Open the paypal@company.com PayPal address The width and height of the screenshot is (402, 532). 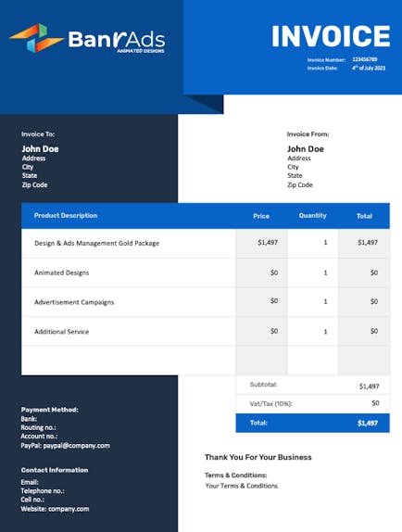click(77, 446)
